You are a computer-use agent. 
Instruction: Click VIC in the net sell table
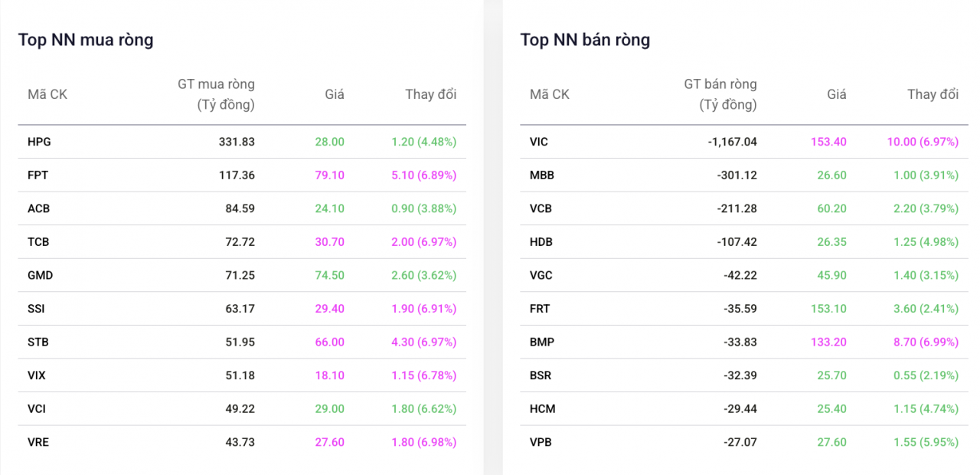[539, 142]
